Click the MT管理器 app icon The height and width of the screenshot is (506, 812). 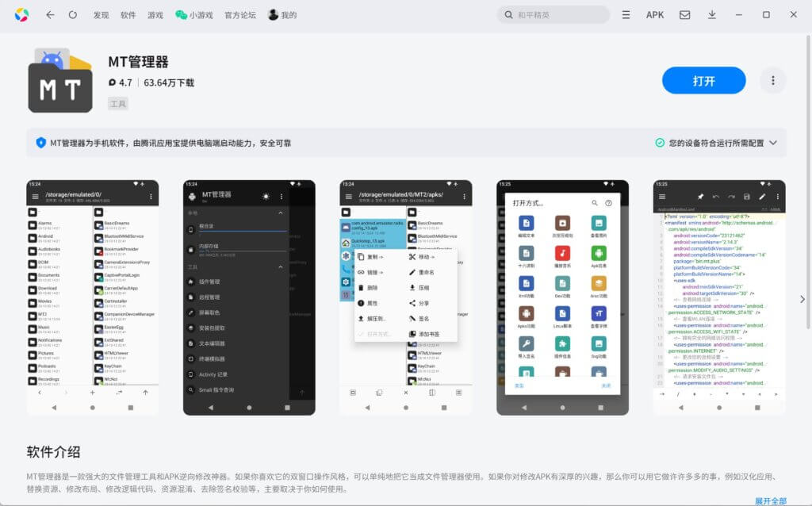[60, 80]
